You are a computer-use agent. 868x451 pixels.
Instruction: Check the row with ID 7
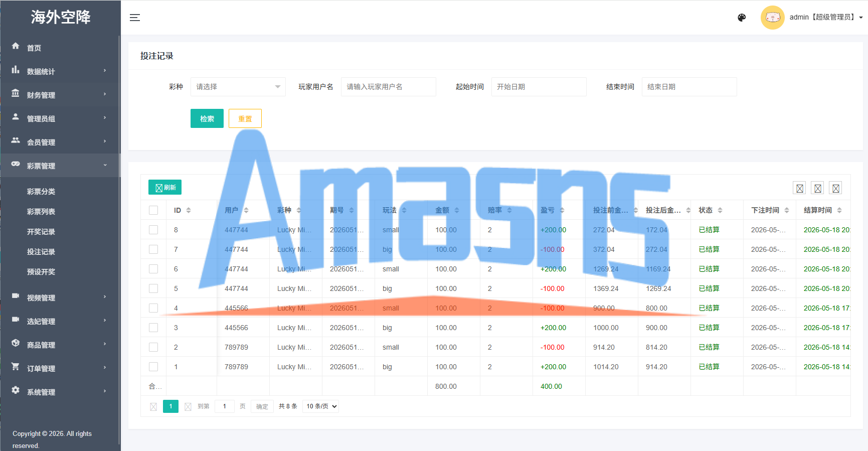153,249
